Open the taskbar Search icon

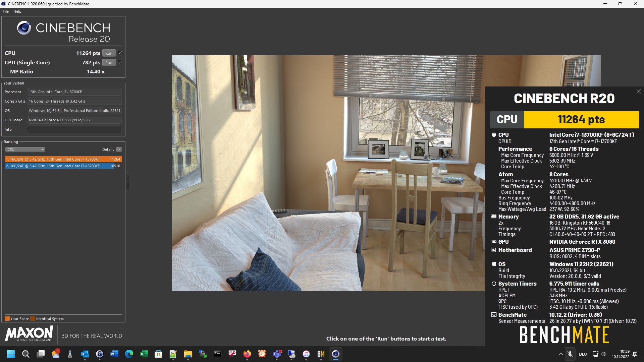pyautogui.click(x=26, y=354)
